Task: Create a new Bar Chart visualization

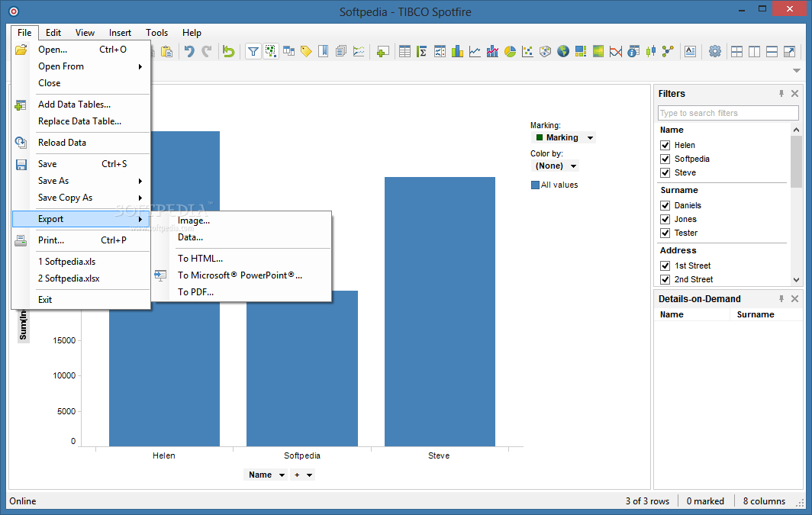Action: point(457,51)
